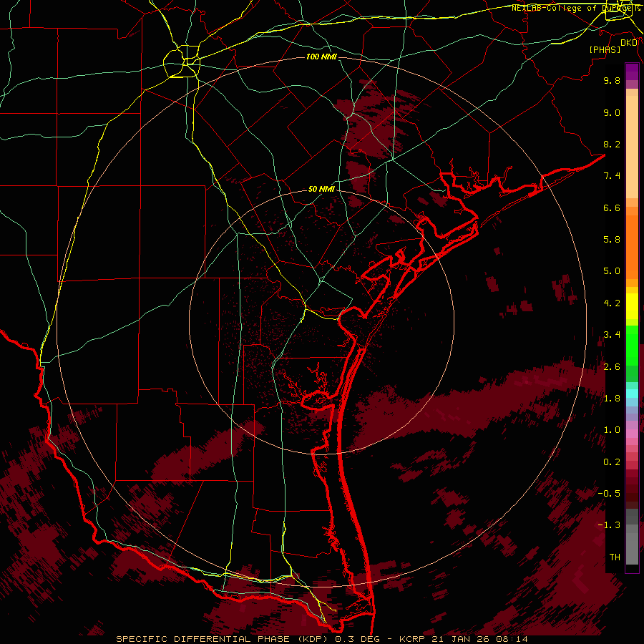Click the 9.8 value on the color scale
Viewport: 644px width, 644px height.
pos(612,80)
